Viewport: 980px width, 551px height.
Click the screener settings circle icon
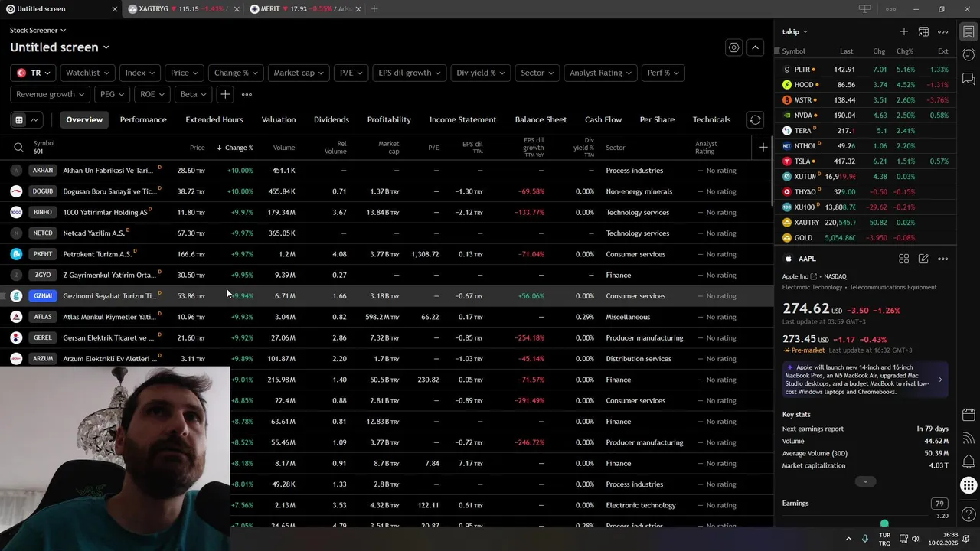[x=734, y=47]
